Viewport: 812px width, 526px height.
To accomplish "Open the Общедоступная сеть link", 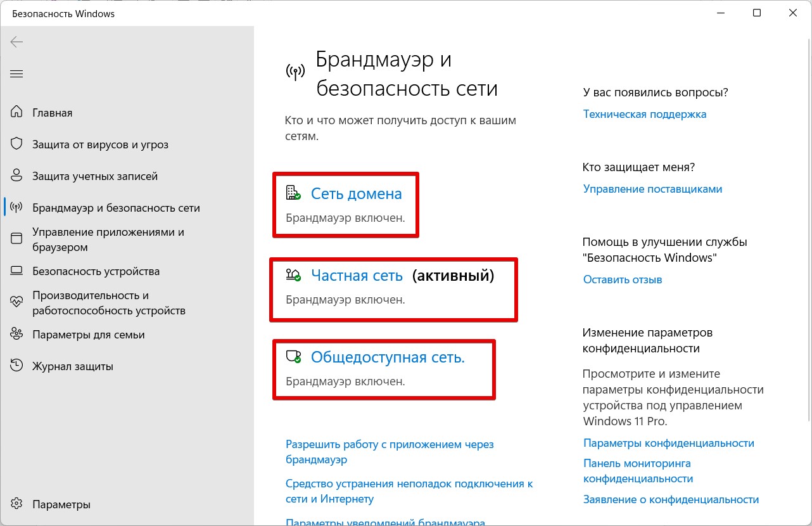I will pos(388,357).
